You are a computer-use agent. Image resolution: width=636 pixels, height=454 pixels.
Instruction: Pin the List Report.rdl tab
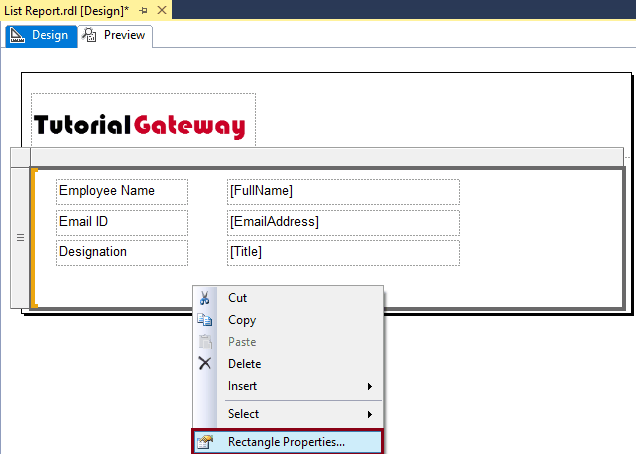pyautogui.click(x=143, y=11)
